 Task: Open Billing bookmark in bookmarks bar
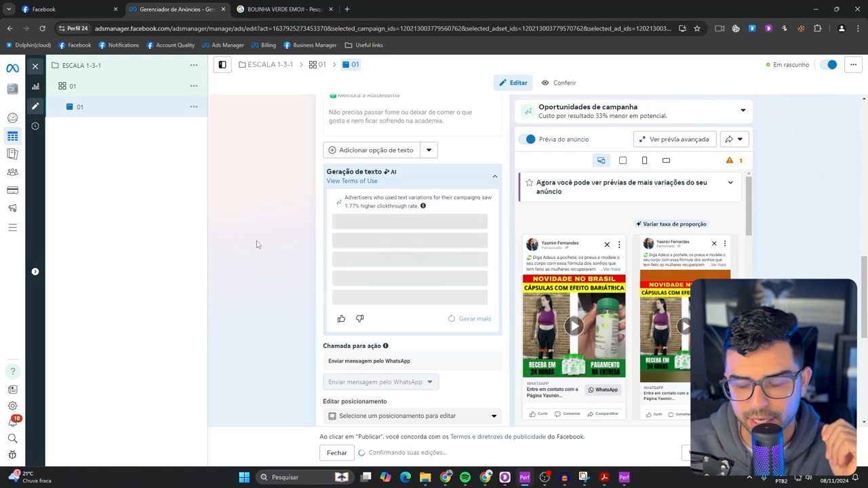point(263,45)
